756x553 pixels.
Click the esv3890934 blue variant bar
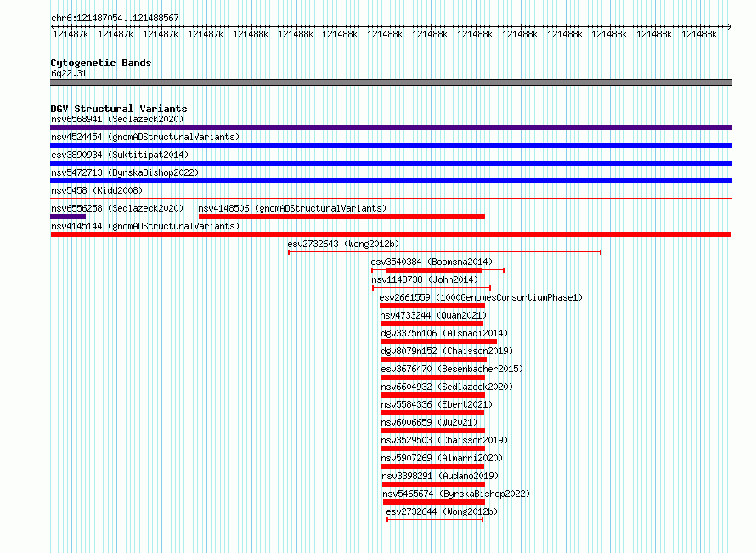tap(391, 163)
